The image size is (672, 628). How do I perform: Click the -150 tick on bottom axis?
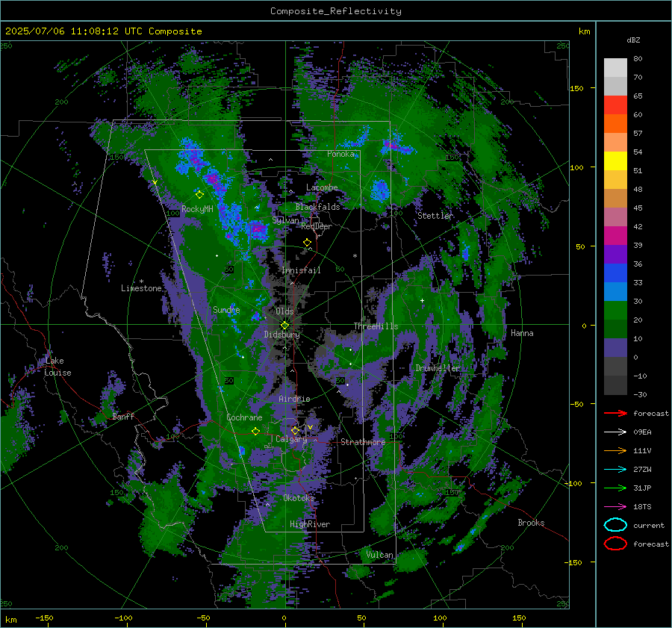(44, 618)
